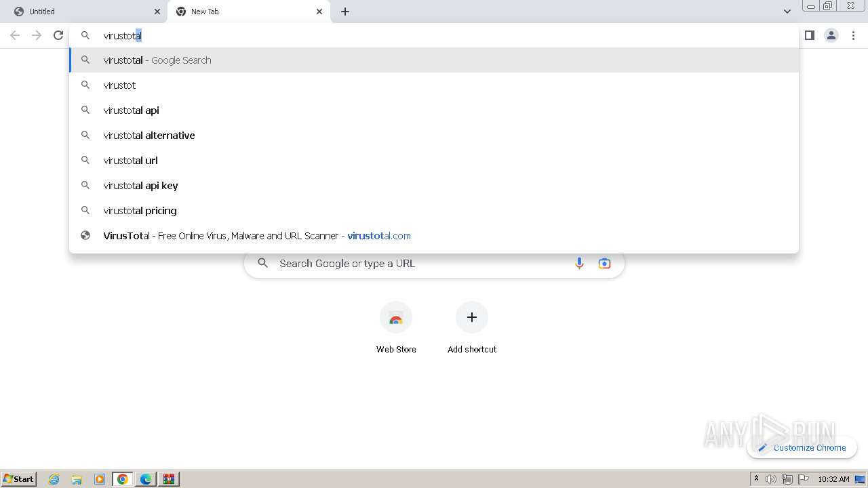The height and width of the screenshot is (488, 868).
Task: Go forward to next page
Action: 37,35
